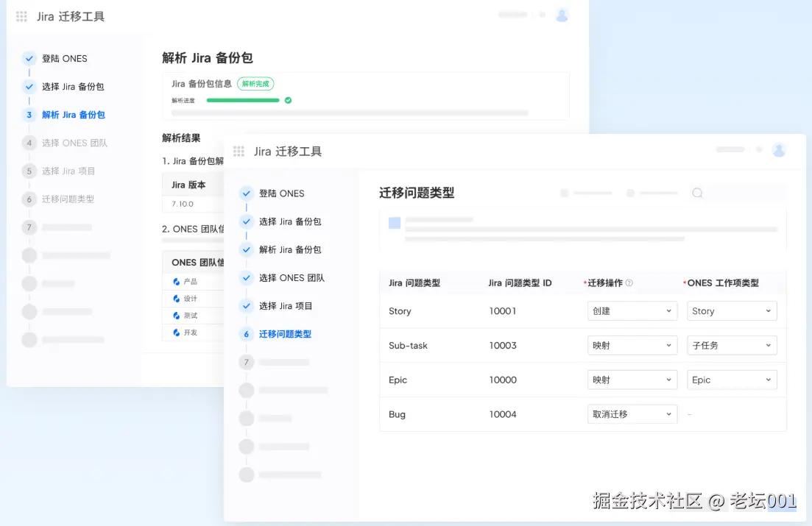The width and height of the screenshot is (812, 526).
Task: Select step 登陆 ONES in back window
Action: click(64, 59)
